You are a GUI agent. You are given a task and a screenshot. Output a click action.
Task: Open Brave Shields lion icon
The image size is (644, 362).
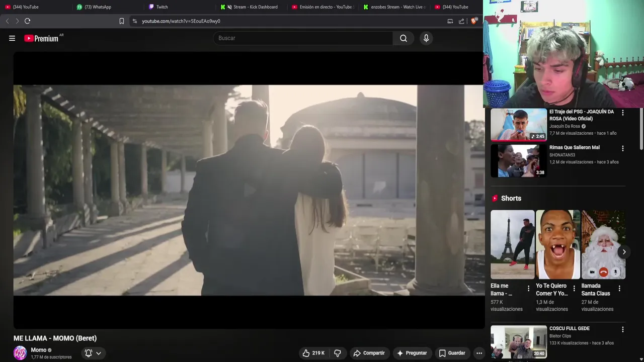(474, 21)
